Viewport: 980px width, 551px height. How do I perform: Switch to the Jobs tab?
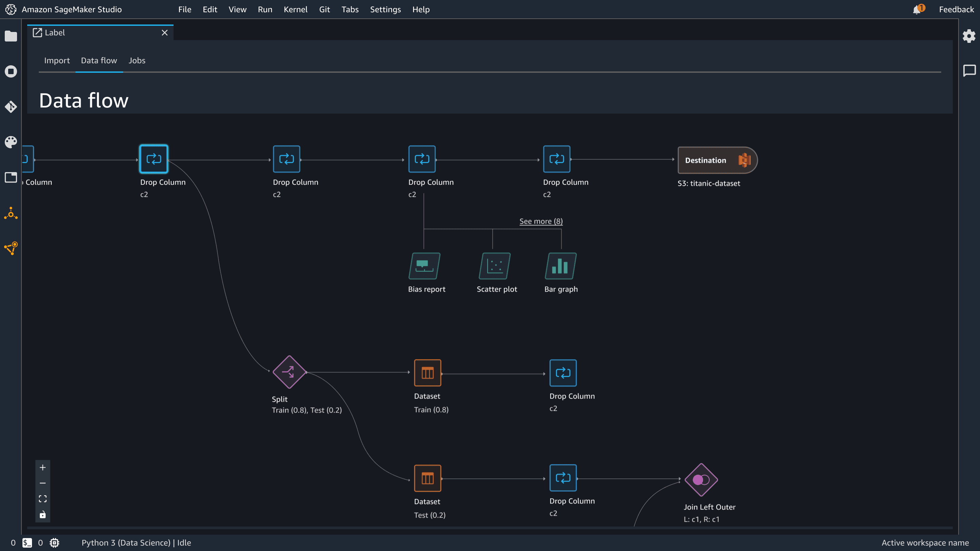click(x=136, y=61)
